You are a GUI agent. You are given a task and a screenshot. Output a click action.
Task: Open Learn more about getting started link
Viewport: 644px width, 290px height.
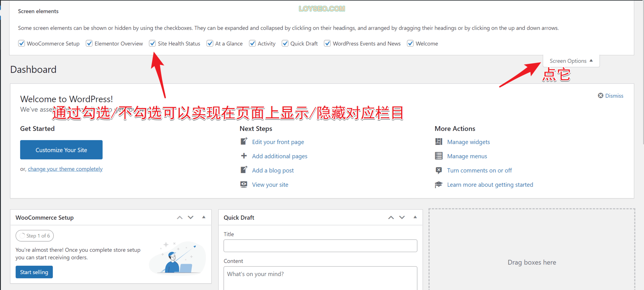[x=490, y=185]
